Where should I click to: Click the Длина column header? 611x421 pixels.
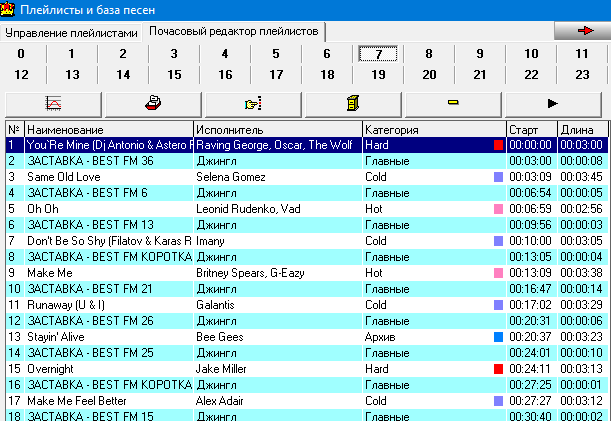click(x=583, y=129)
